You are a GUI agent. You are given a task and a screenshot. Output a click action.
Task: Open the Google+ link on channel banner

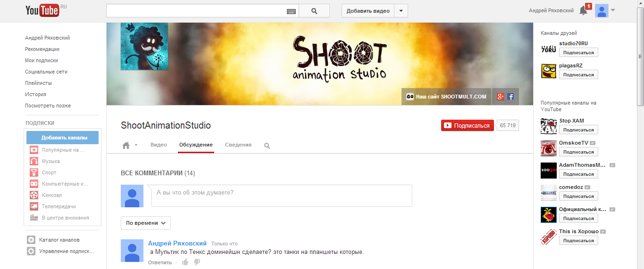coord(501,97)
